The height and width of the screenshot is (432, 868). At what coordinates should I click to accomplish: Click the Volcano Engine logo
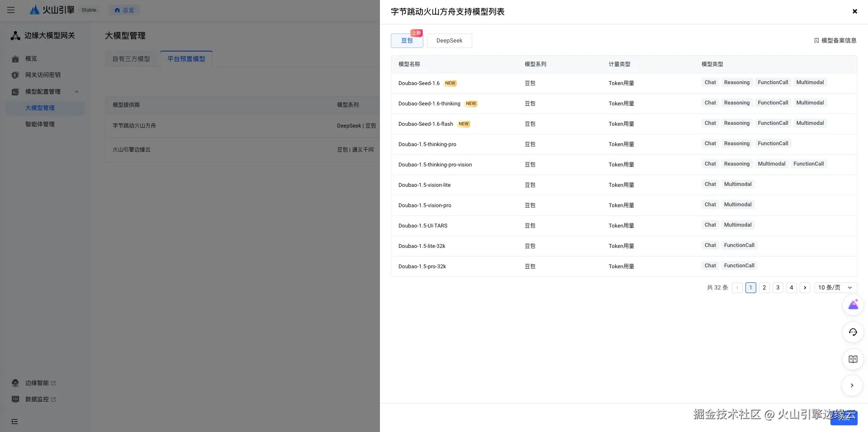(x=52, y=10)
